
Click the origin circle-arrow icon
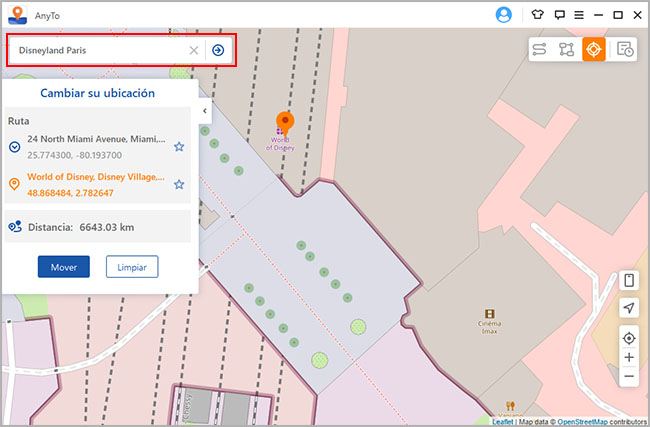point(15,147)
